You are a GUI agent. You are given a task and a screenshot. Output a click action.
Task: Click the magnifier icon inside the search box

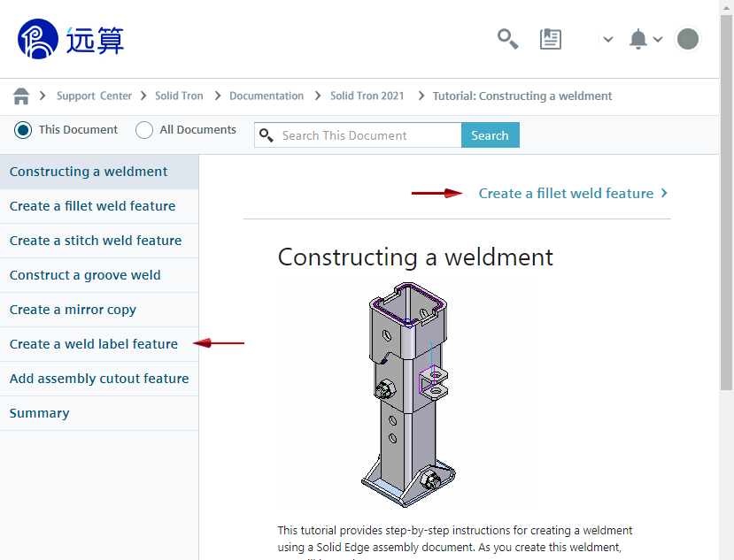point(265,135)
